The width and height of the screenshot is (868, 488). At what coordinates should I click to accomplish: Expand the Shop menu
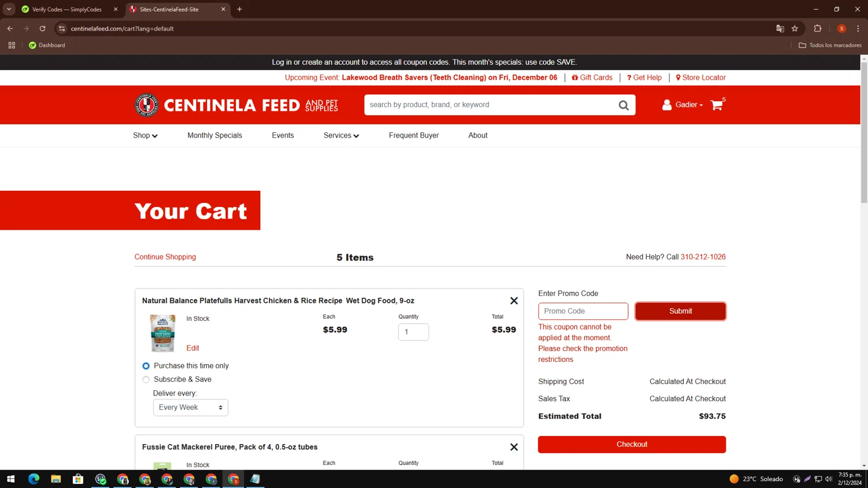145,135
